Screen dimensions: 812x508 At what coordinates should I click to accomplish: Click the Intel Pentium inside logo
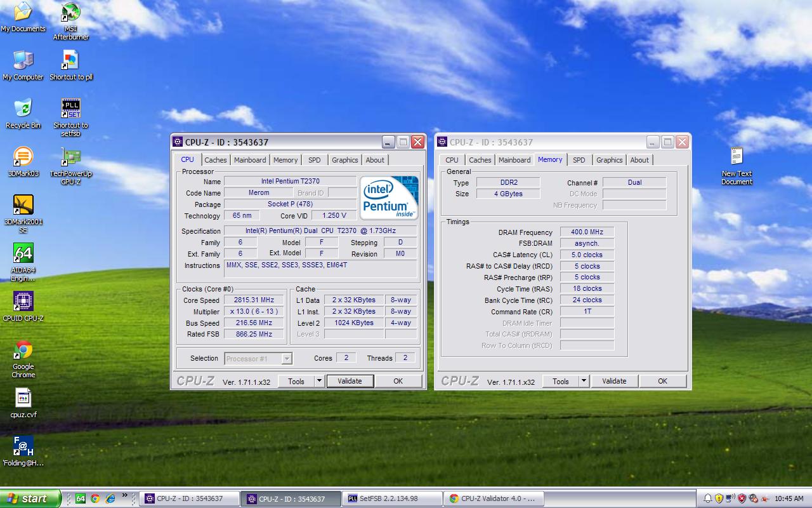pos(389,197)
